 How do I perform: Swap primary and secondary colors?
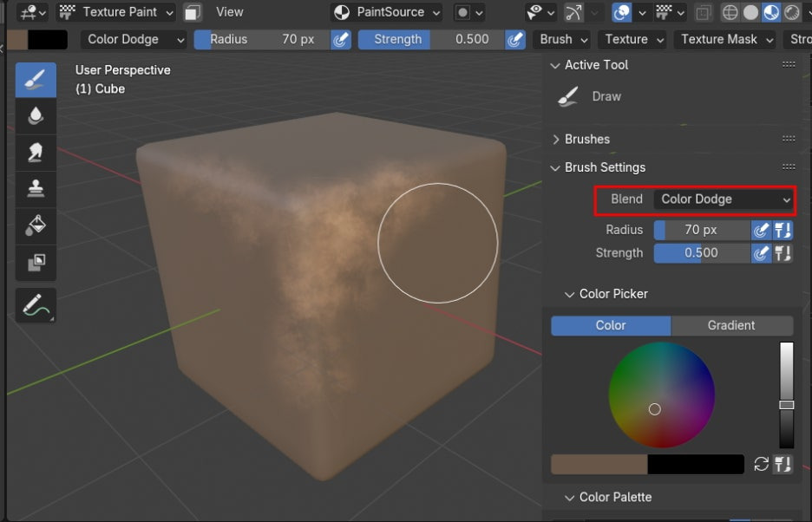(761, 464)
